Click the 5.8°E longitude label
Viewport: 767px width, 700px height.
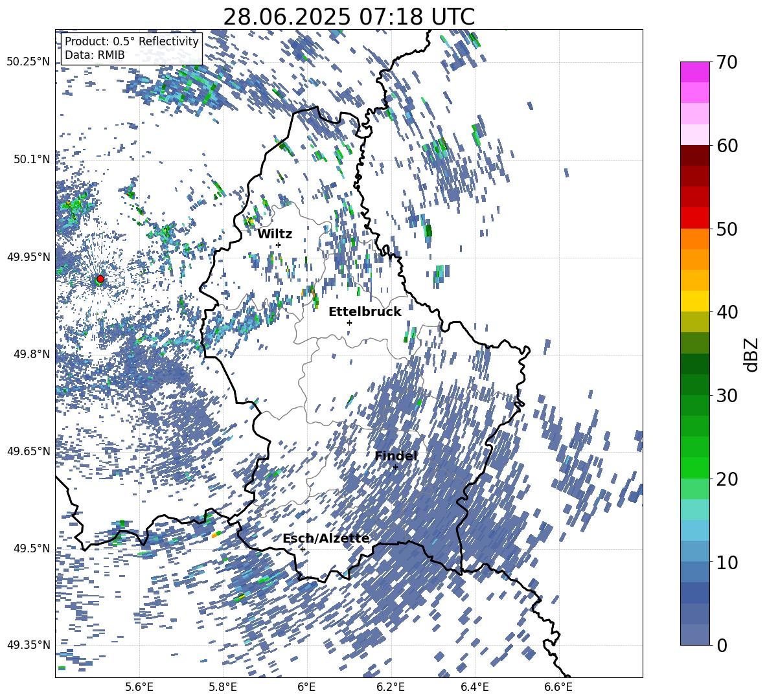[x=223, y=687]
